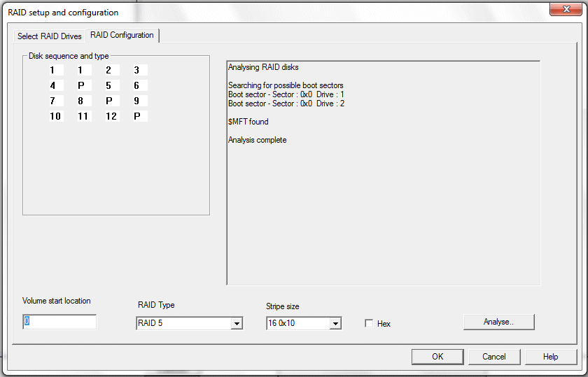The image size is (588, 377).
Task: Click inside the analysis results log area
Action: point(383,210)
